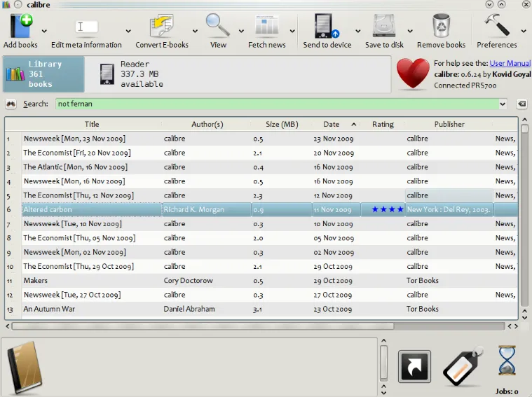Click the book list scroll-up arrow
Screen dimensions: 532x397
click(524, 120)
